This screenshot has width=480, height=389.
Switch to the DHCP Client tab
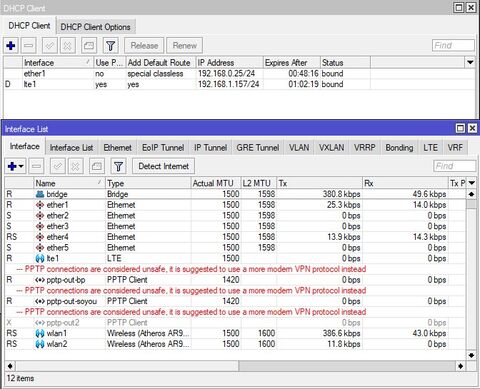(29, 26)
